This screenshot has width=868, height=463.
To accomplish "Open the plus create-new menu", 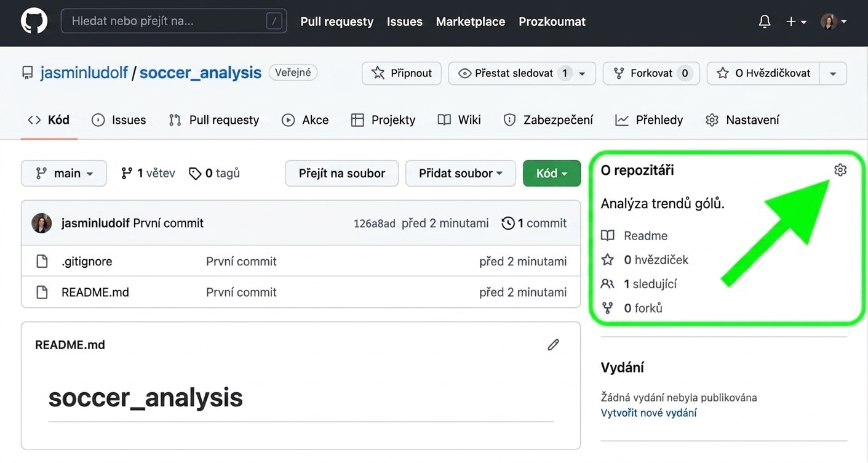I will (796, 22).
